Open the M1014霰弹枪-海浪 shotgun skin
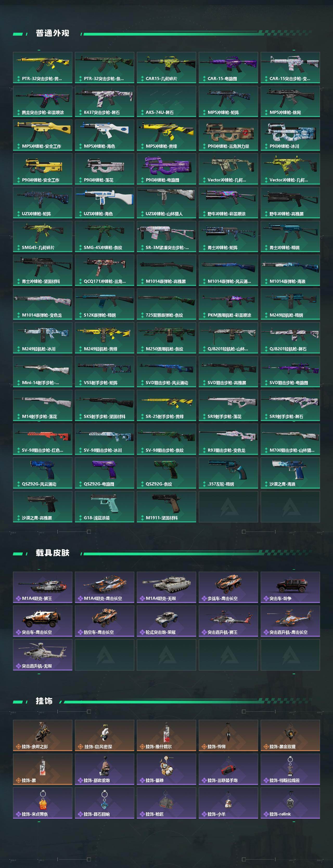This screenshot has width=333, height=868. pyautogui.click(x=290, y=270)
